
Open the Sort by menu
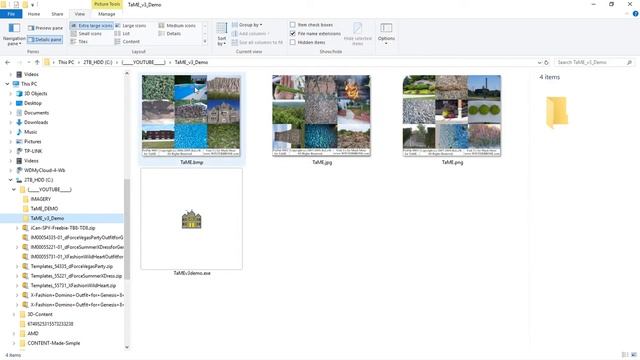click(x=222, y=34)
